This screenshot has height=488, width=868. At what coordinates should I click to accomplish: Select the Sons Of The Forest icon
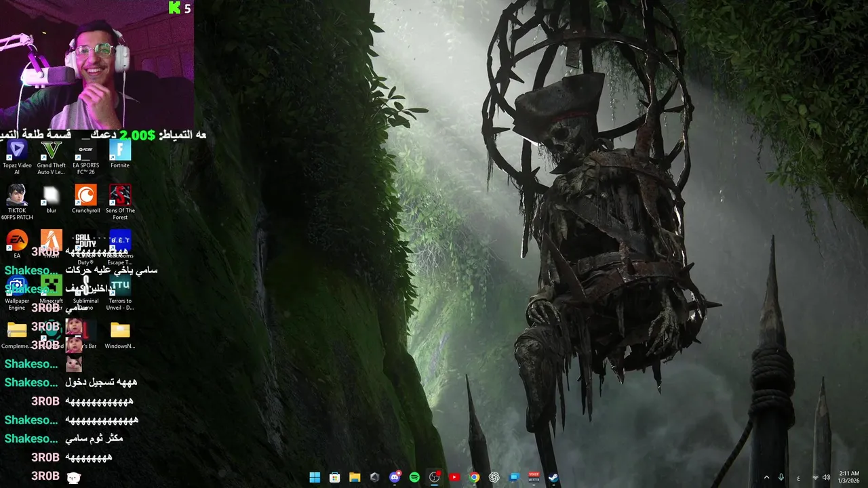point(120,202)
